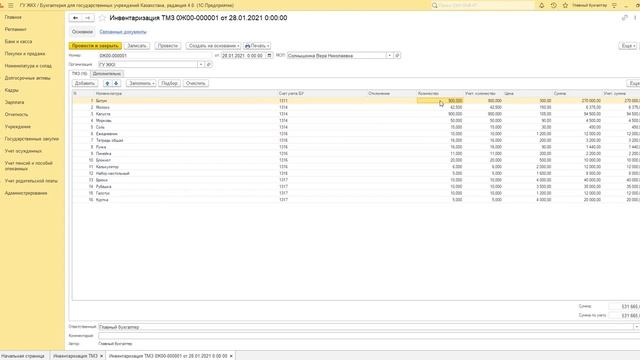Open Долгосрочные активы section
The image size is (640, 360).
click(x=28, y=78)
